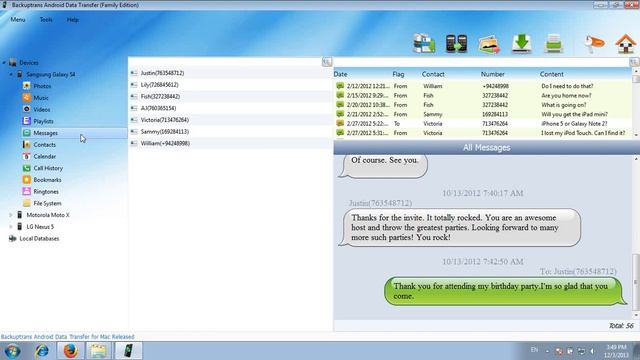Click the search icon above the contact list

(327, 62)
